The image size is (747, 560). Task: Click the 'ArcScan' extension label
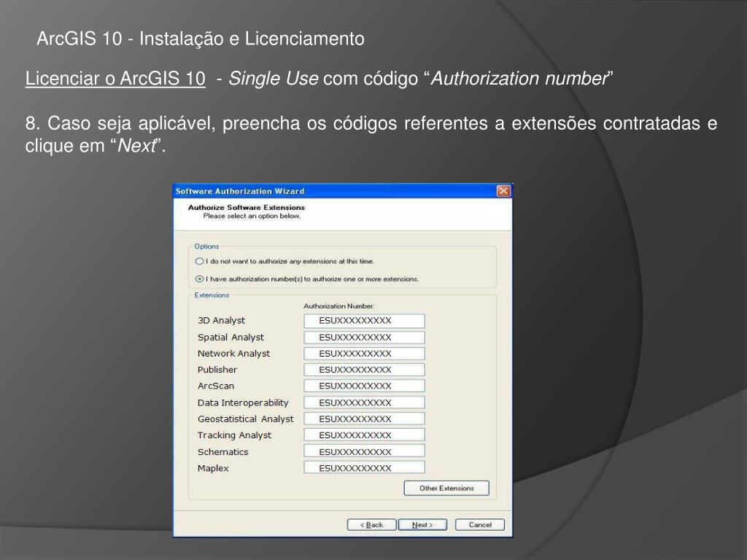click(216, 386)
